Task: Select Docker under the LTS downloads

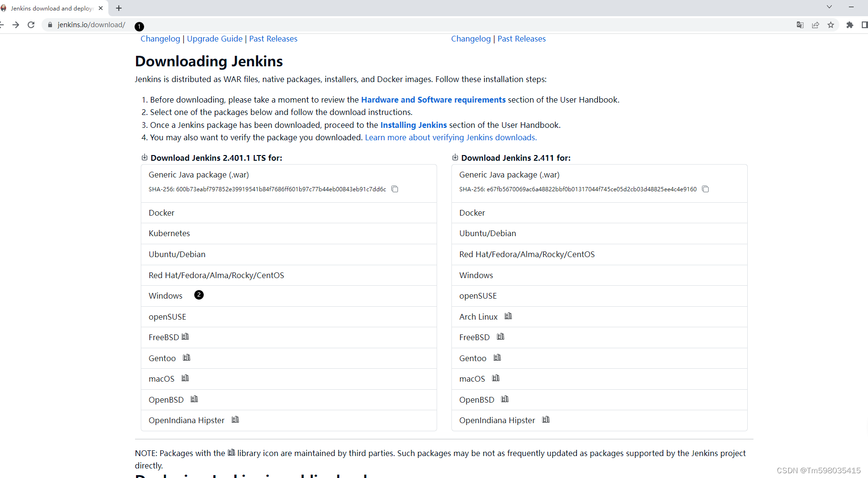Action: [289, 213]
